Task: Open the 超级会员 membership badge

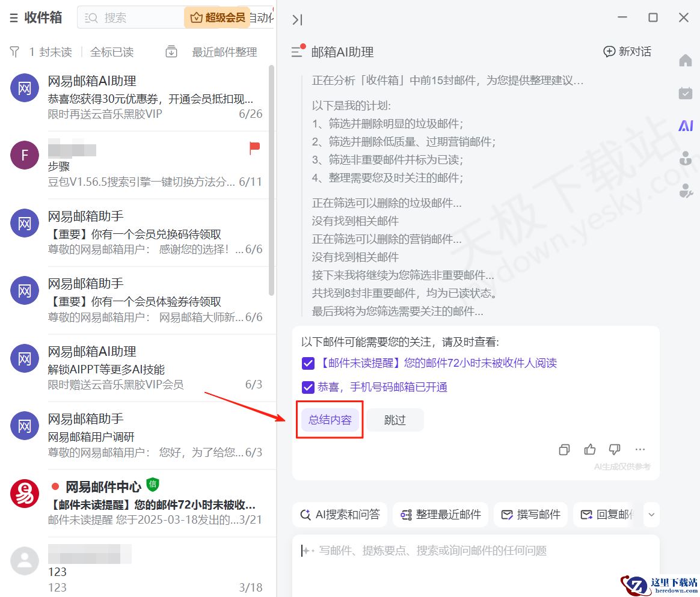Action: tap(218, 17)
